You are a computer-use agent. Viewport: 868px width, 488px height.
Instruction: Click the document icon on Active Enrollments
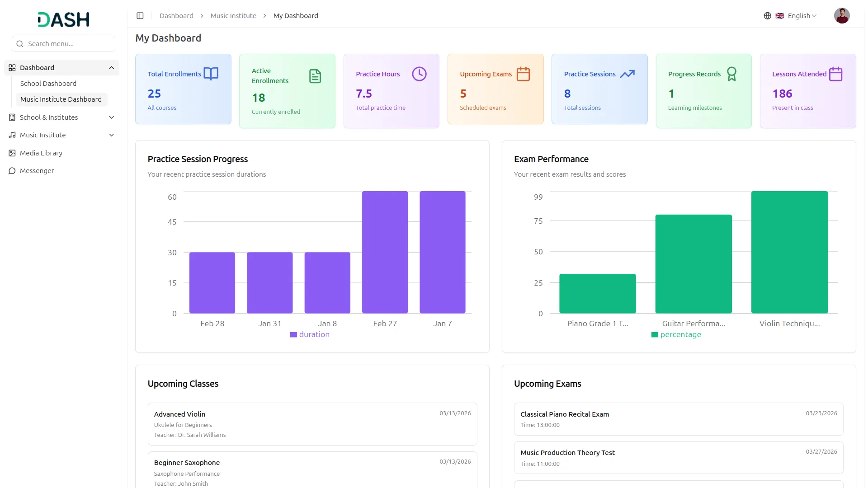click(315, 76)
